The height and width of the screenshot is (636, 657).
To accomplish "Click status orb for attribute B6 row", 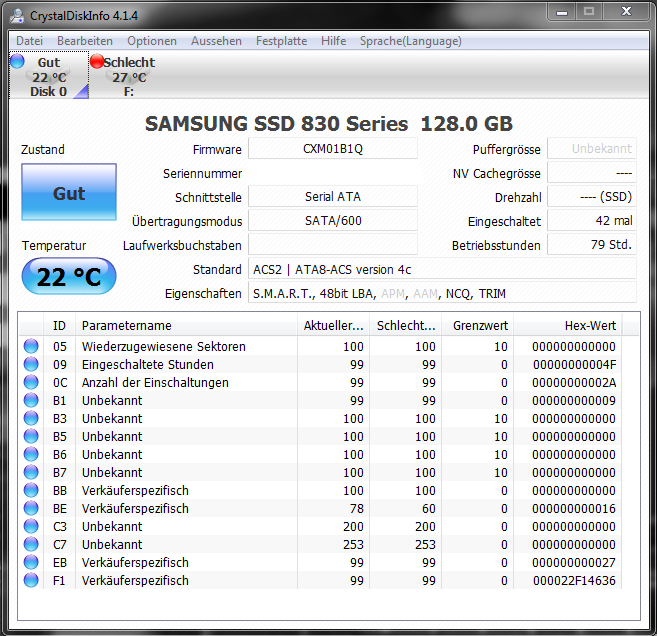I will 31,454.
